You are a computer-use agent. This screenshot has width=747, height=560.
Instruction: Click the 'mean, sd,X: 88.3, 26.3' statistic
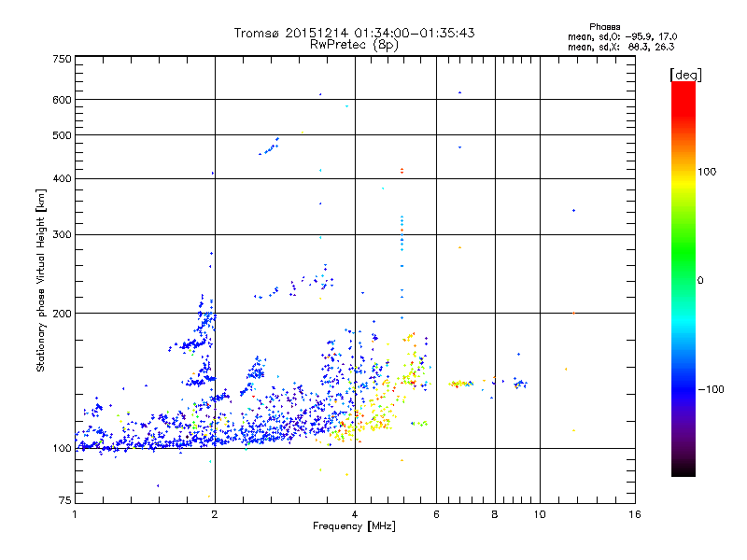(x=621, y=47)
